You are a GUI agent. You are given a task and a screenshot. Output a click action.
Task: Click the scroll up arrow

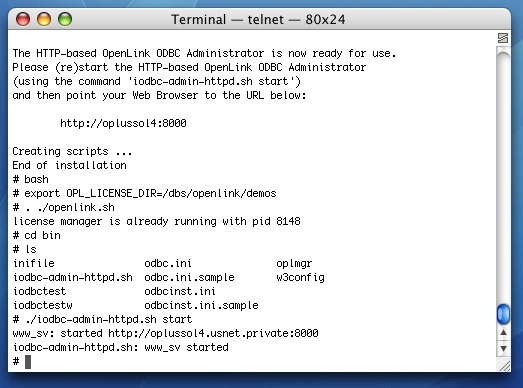503,333
